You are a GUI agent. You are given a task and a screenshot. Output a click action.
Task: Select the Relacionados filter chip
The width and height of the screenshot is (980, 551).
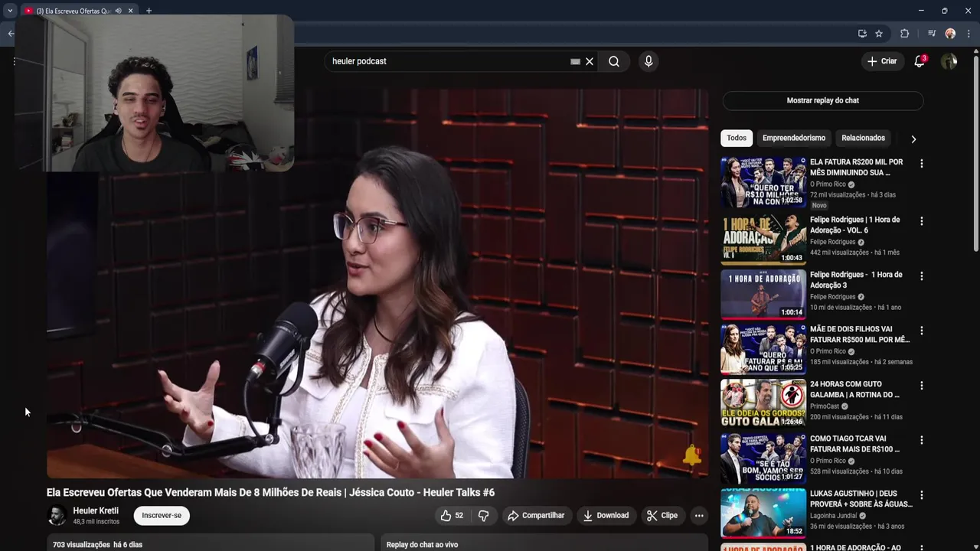[863, 138]
